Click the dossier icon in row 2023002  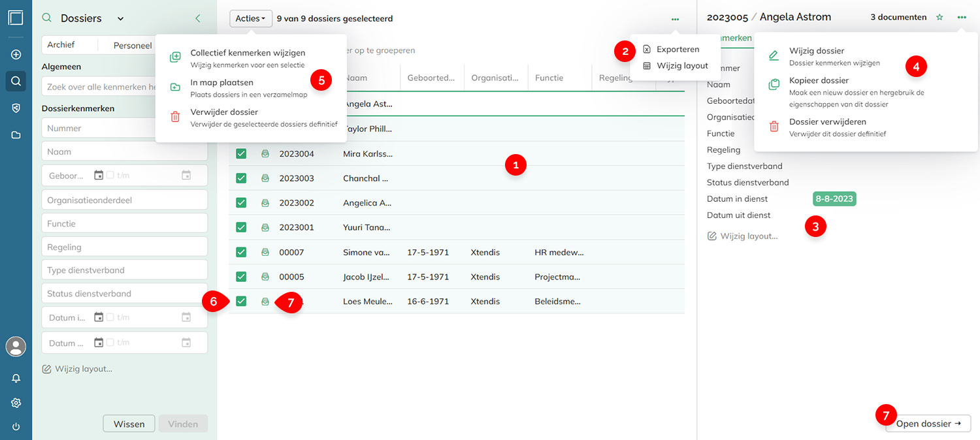coord(265,203)
